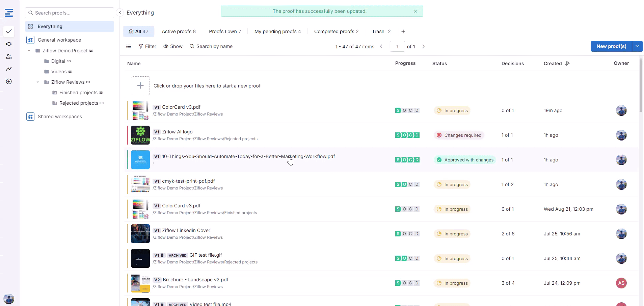644x306 pixels.
Task: Open General workspace
Action: 59,40
